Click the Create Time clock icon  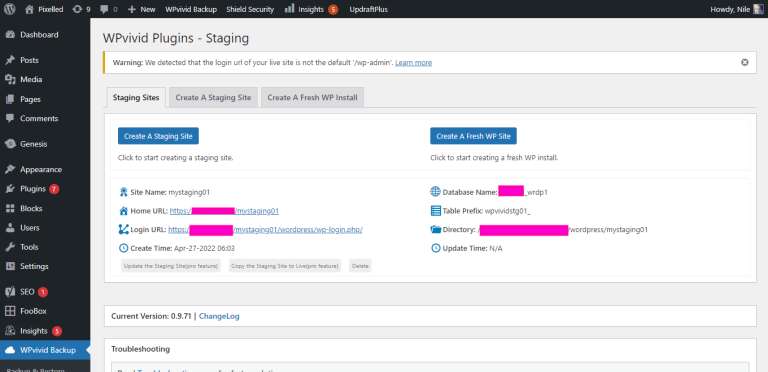click(123, 248)
